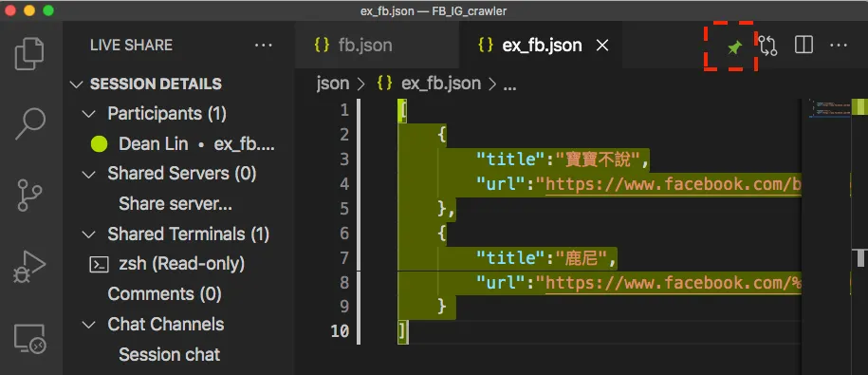The image size is (868, 375).
Task: Click the green pin follow-participant icon
Action: tap(734, 48)
